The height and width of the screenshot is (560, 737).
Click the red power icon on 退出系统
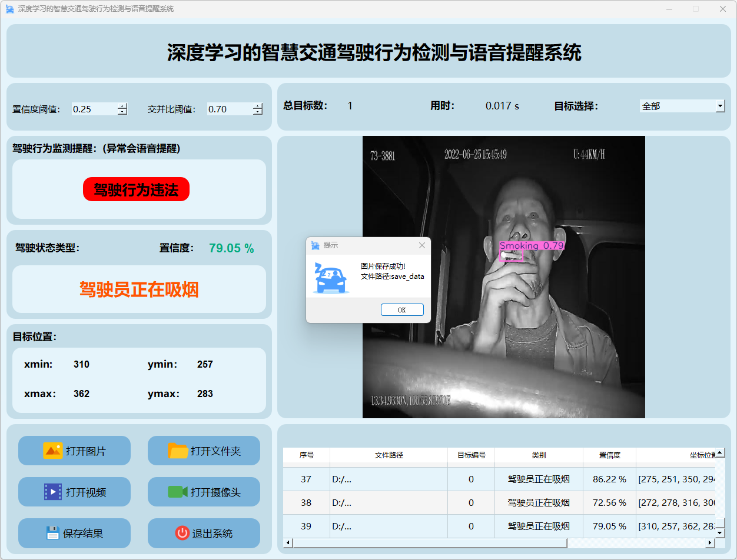click(x=182, y=533)
